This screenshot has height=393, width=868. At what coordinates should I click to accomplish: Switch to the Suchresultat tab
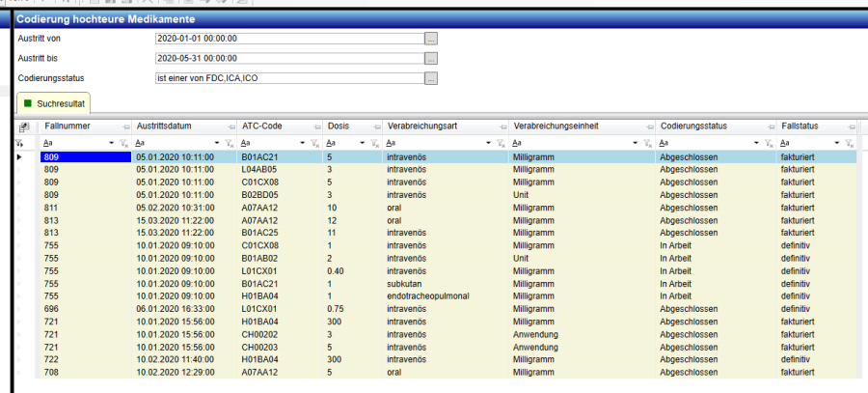58,101
